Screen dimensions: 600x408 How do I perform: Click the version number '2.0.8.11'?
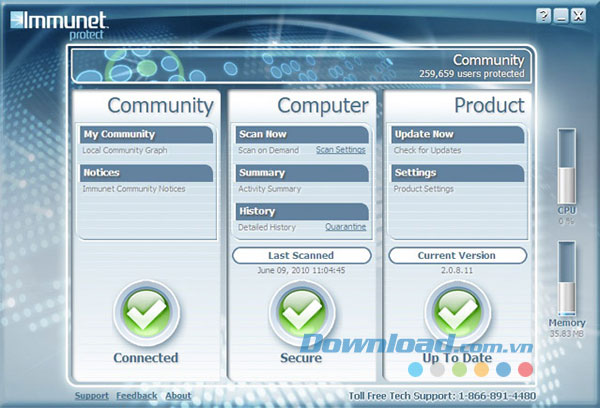coord(457,270)
